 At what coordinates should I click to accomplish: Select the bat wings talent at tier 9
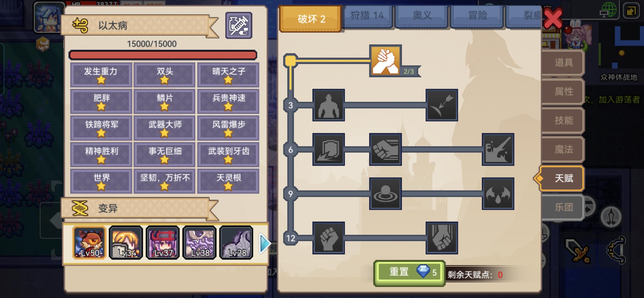point(498,194)
